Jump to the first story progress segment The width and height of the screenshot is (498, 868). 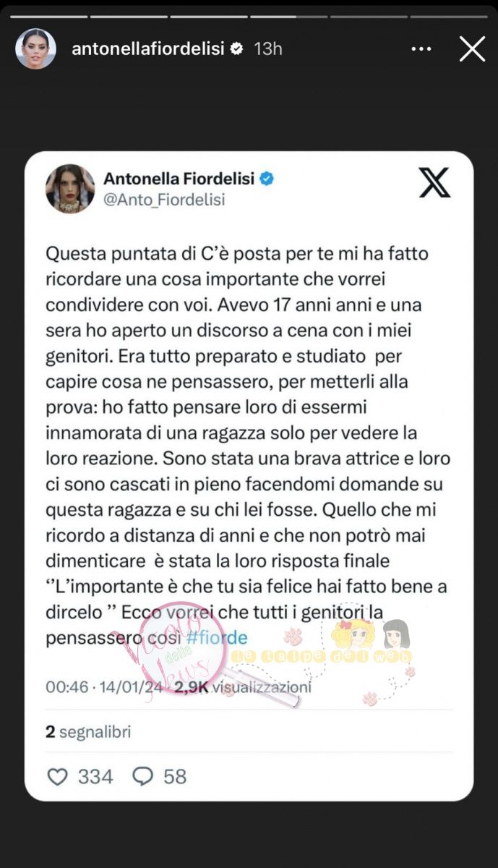(48, 16)
